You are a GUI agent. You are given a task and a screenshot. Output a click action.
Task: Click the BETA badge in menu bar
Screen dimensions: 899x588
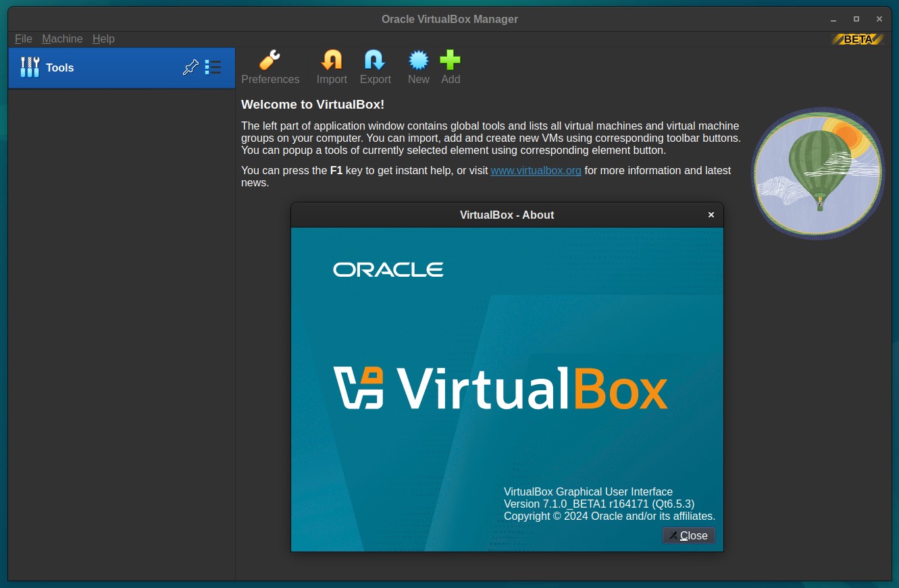point(858,39)
